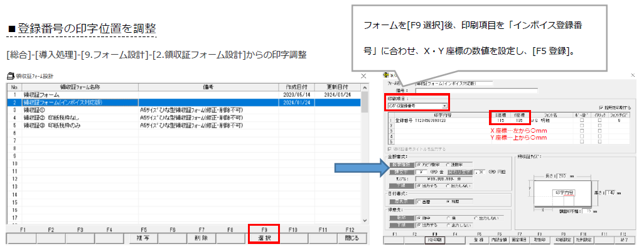Toggle bold checkbox for row 1

pyautogui.click(x=582, y=121)
